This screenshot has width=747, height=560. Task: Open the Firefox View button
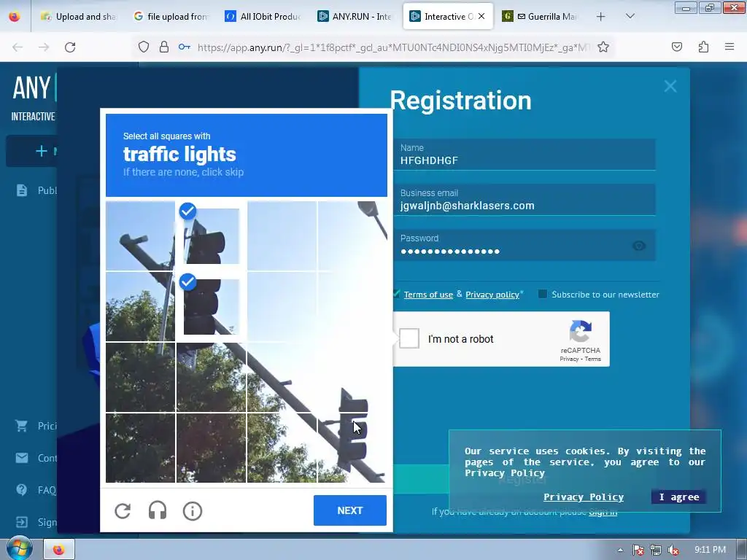click(x=15, y=17)
